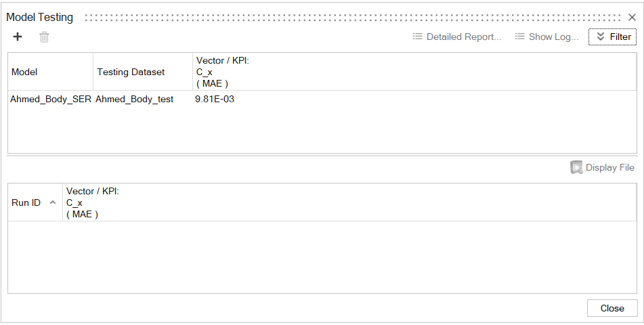The image size is (644, 325).
Task: Click the Model column header
Action: 24,72
